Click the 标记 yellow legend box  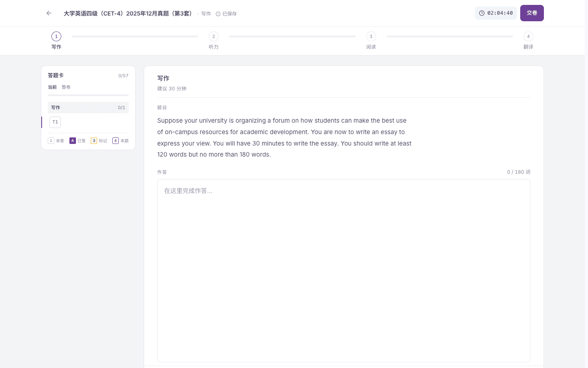[x=94, y=141]
